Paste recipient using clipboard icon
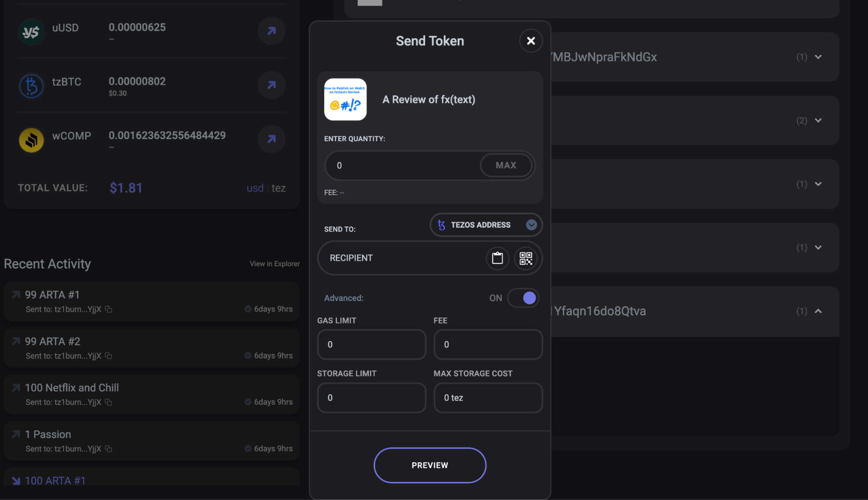 497,258
